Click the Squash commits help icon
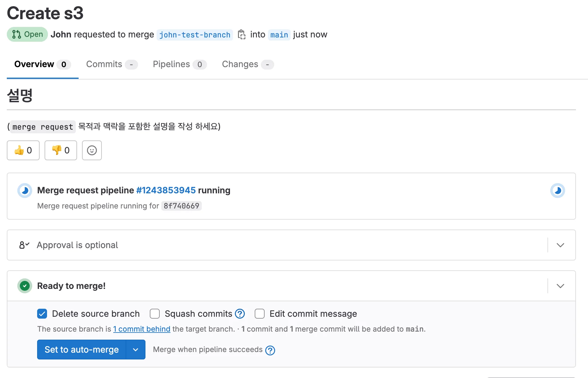Viewport: 588px width, 378px height. pos(239,314)
